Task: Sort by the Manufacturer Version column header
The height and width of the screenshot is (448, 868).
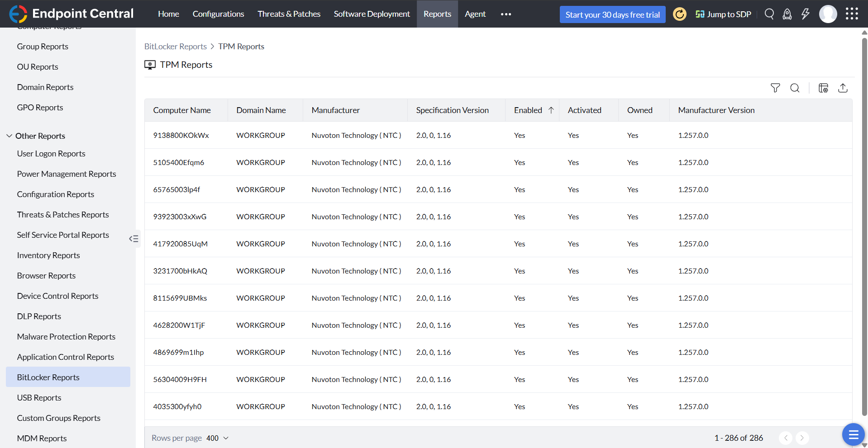Action: point(716,110)
